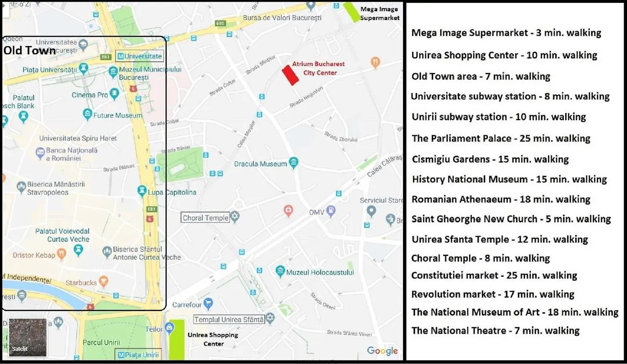The image size is (627, 364).
Task: Click "Cismigiu Gardens - 15 min. walking"
Action: (x=490, y=159)
